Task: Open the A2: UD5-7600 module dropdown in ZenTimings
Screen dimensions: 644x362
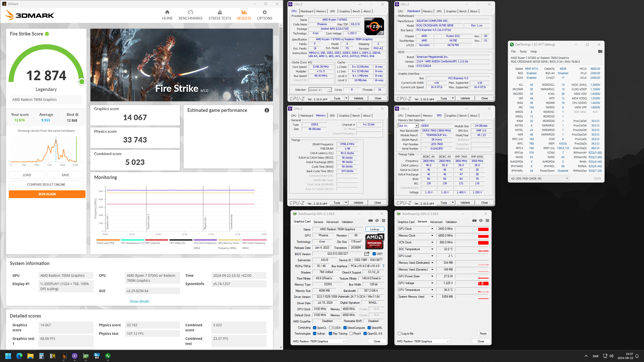Action: [x=539, y=178]
